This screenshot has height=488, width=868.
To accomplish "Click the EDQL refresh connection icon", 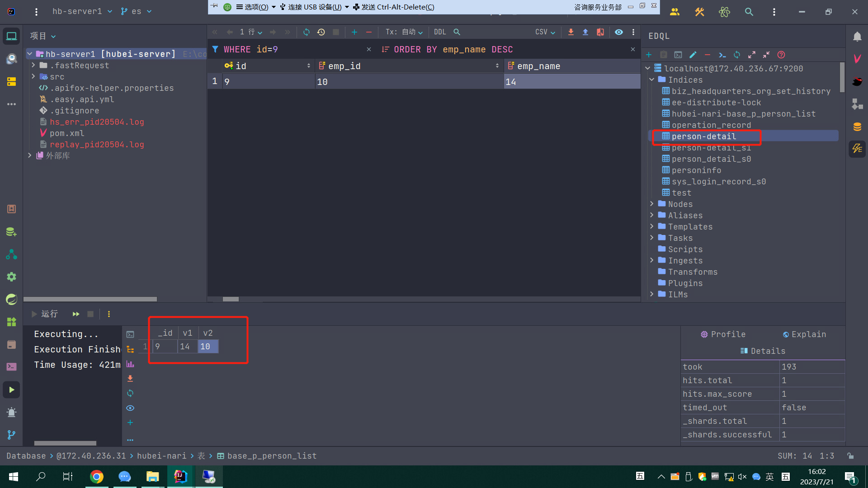I will 737,55.
